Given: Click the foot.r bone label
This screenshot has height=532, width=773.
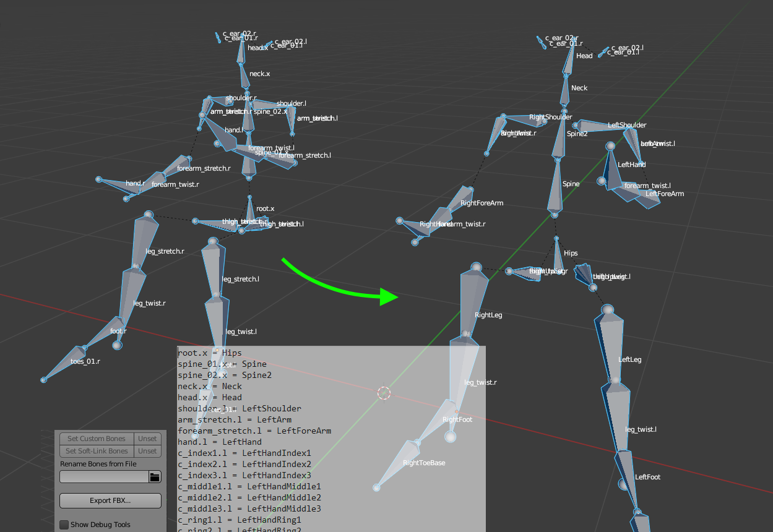Looking at the screenshot, I should click(118, 331).
